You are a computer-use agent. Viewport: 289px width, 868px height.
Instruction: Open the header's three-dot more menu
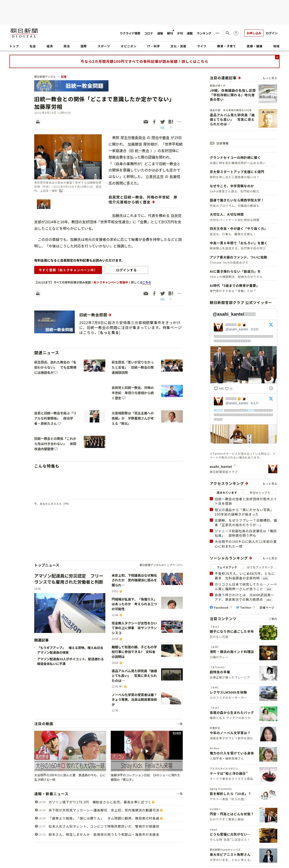point(217,33)
